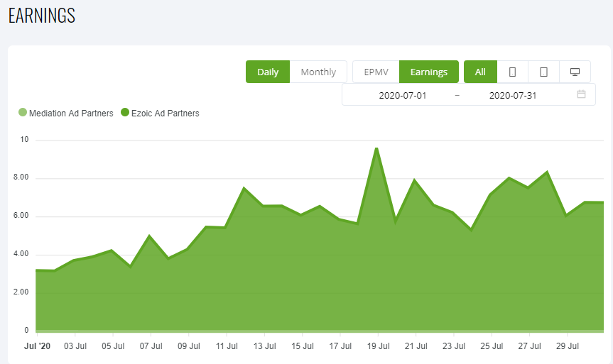The image size is (613, 364).
Task: Open the calendar date picker icon
Action: 581,94
